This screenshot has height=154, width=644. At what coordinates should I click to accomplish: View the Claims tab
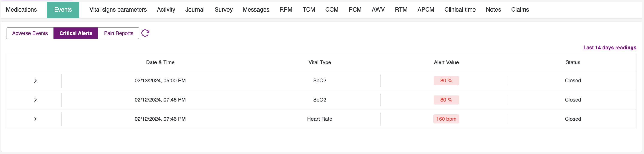click(x=520, y=10)
